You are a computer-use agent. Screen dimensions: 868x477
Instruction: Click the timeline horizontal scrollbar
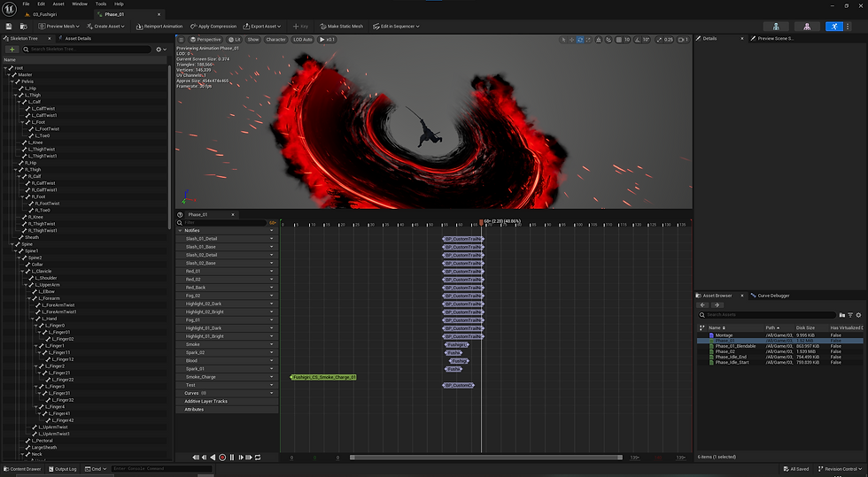pos(487,458)
